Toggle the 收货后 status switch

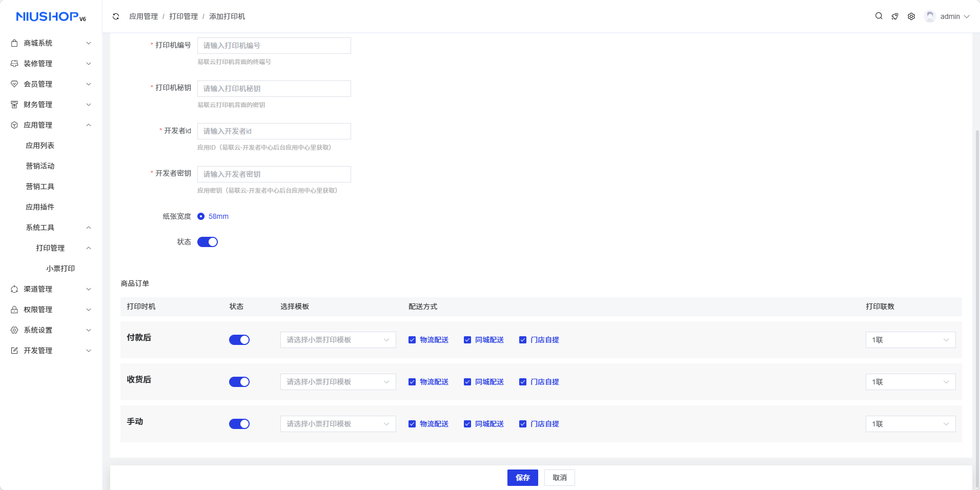point(239,382)
